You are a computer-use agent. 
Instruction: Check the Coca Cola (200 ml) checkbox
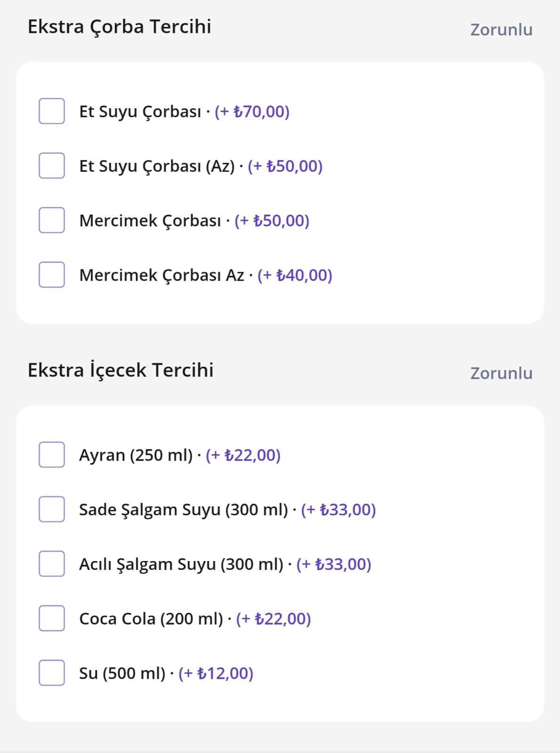(x=52, y=618)
